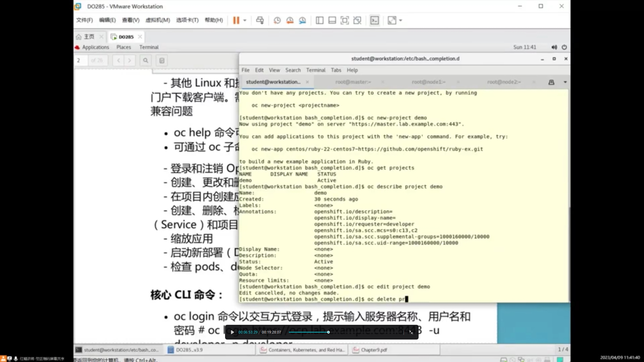Viewport: 644px width, 362px height.
Task: Enter full screen mode icon
Action: pos(344,20)
